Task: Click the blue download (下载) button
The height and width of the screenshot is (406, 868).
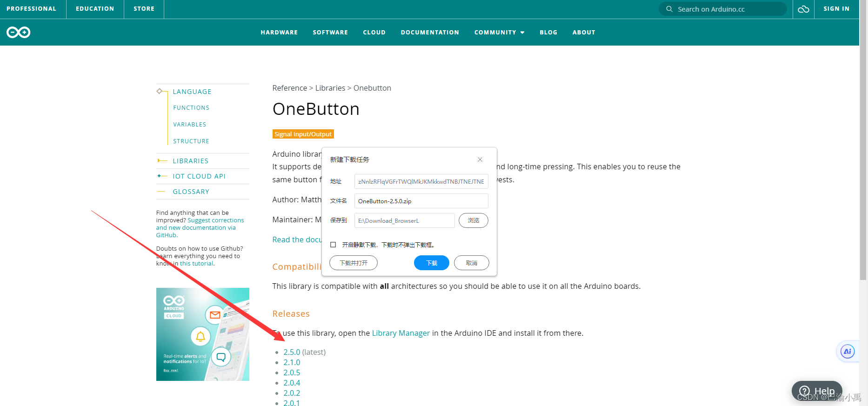Action: [x=432, y=263]
